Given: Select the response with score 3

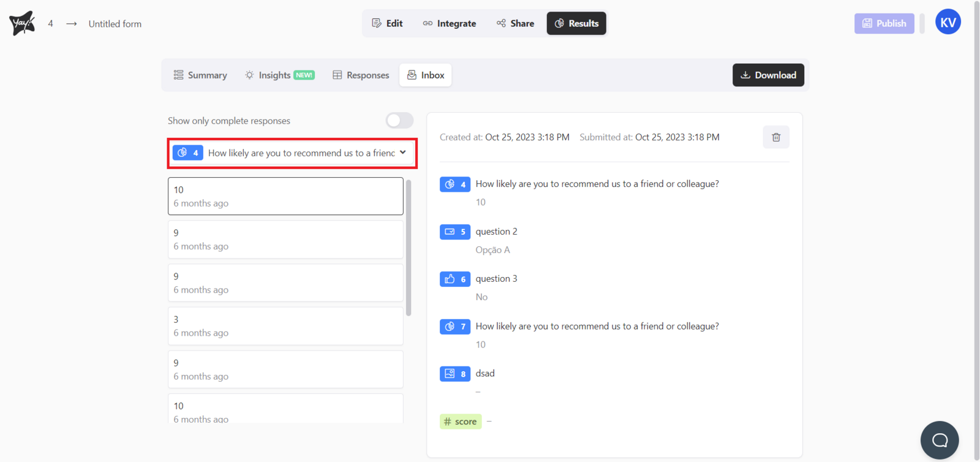Looking at the screenshot, I should (285, 326).
